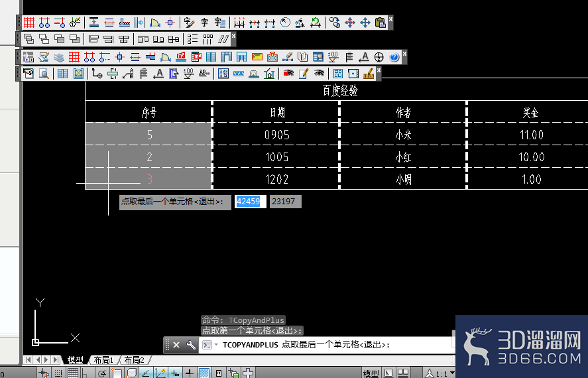Click the clipboard paste icon
Image resolution: width=588 pixels, height=378 pixels.
(381, 23)
